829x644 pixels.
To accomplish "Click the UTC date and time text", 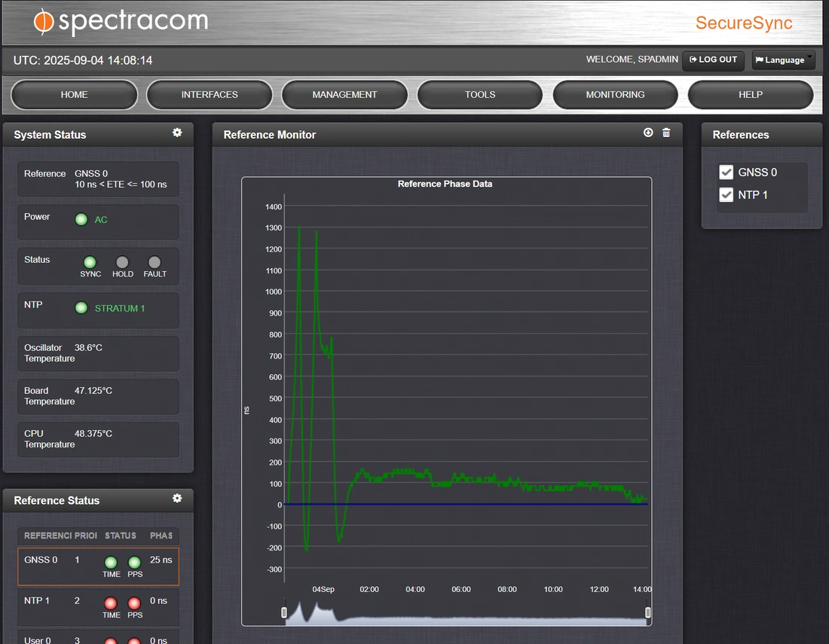I will (83, 60).
